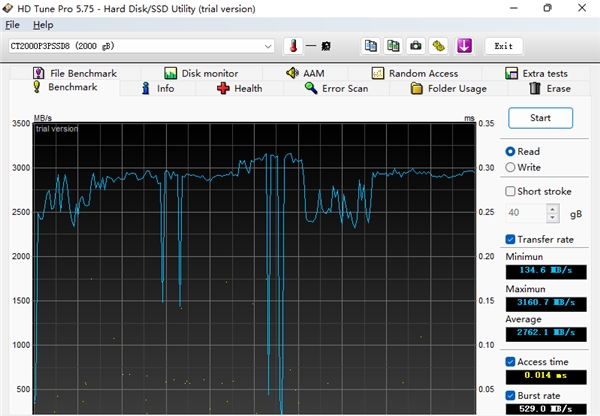Maximize the HD Tune Pro window
Screen dimensions: 600x416
[x=548, y=8]
